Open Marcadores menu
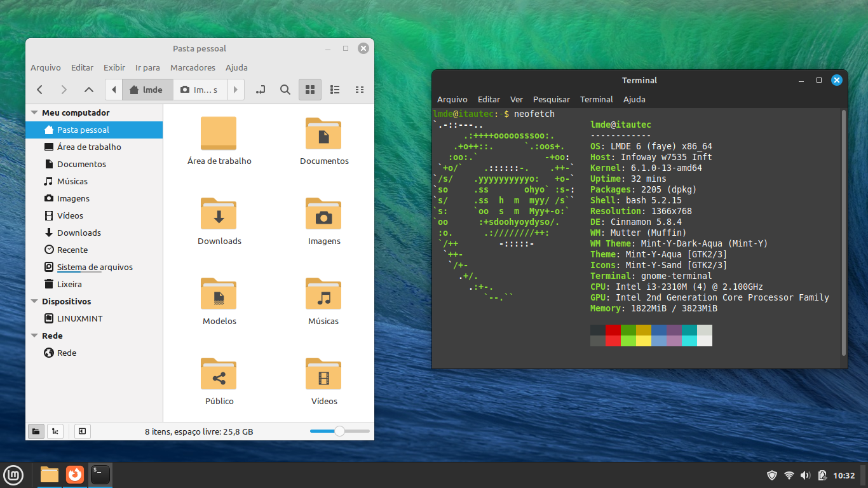 point(193,67)
